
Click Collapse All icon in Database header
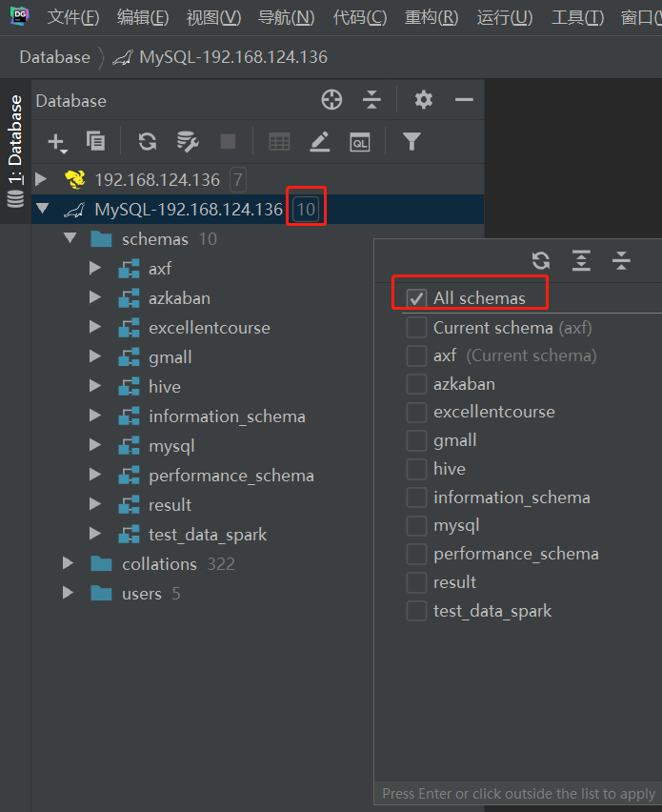(371, 99)
